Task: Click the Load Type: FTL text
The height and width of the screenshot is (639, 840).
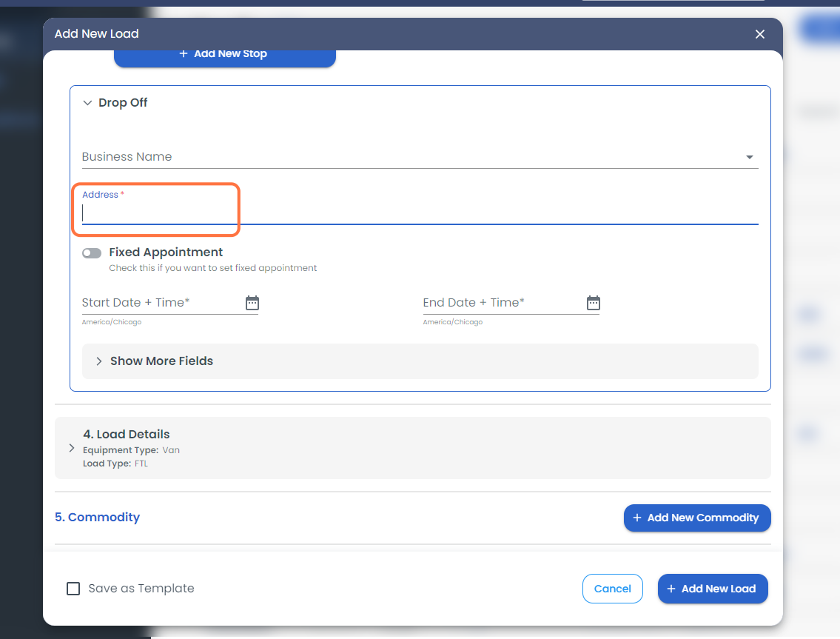Action: [x=115, y=464]
